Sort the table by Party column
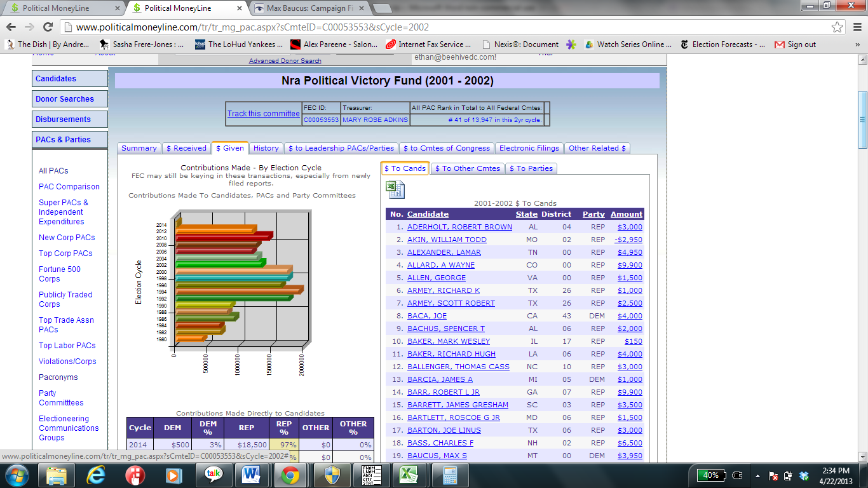 tap(593, 214)
